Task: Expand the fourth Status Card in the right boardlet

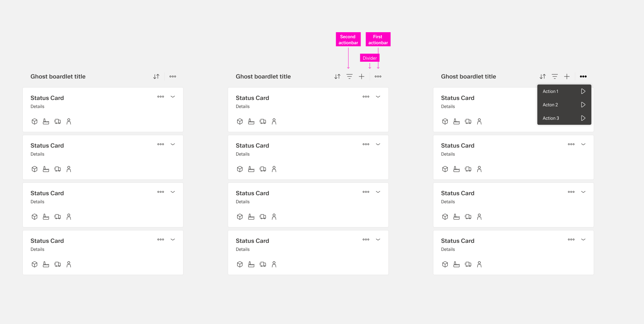Action: [x=583, y=239]
